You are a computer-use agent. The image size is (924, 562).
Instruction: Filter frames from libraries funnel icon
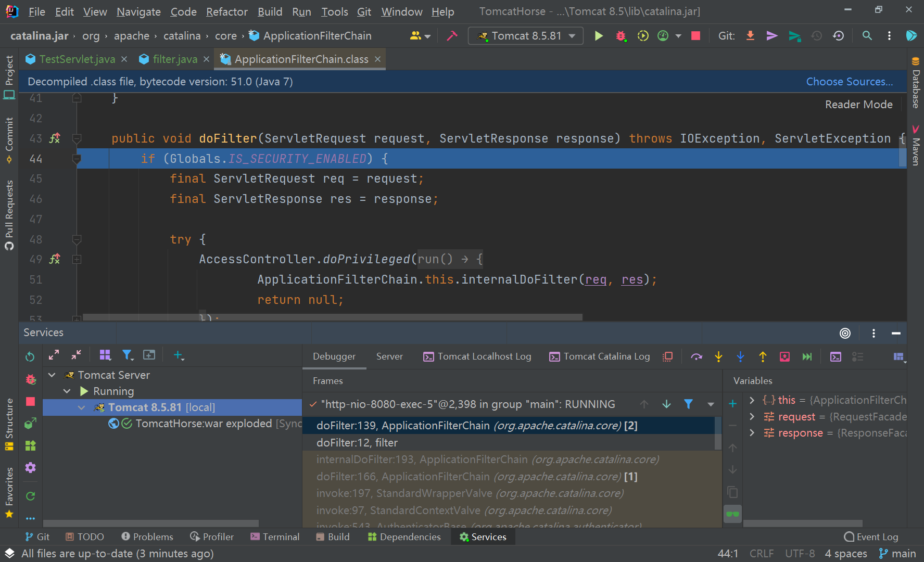[688, 404]
